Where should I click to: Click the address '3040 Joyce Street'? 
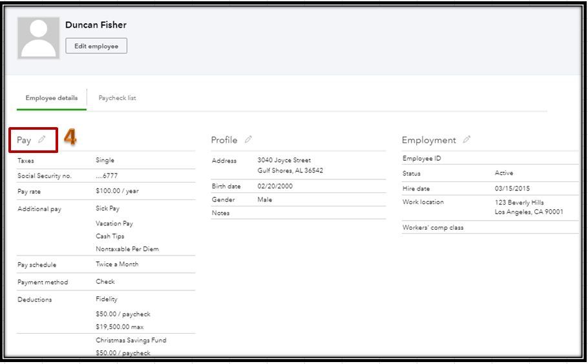click(x=284, y=160)
